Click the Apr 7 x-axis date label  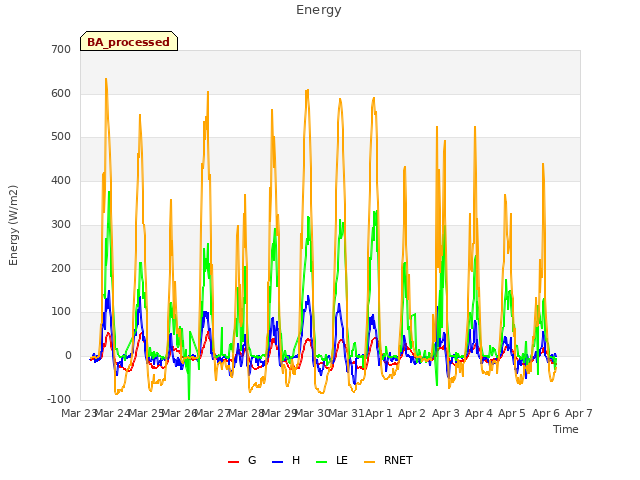point(579,413)
